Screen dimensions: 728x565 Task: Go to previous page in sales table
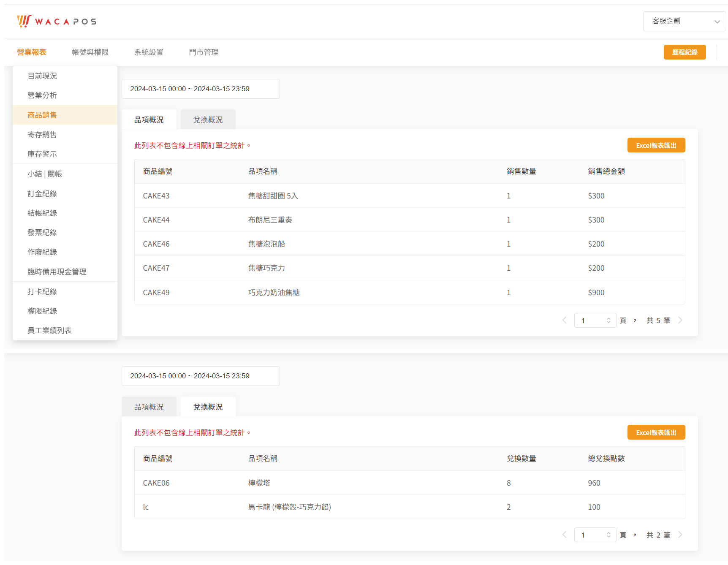(x=565, y=321)
